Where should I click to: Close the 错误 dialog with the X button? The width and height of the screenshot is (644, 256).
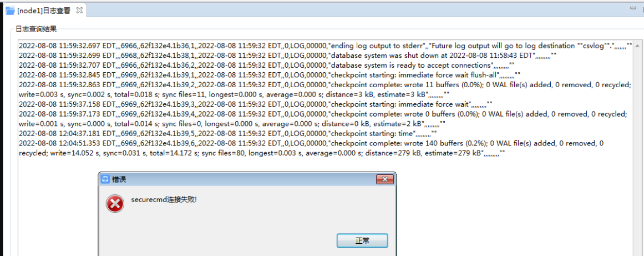tap(384, 179)
